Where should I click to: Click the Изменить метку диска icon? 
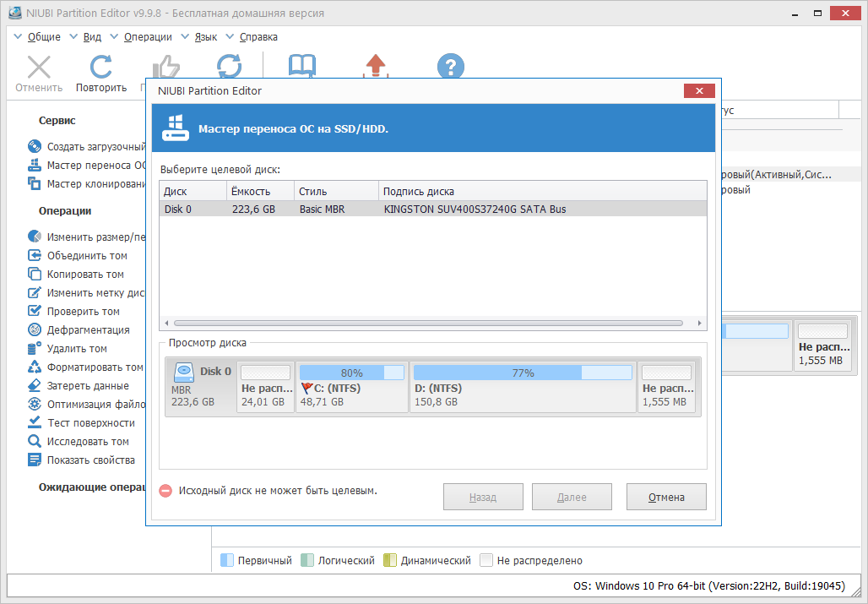click(35, 292)
